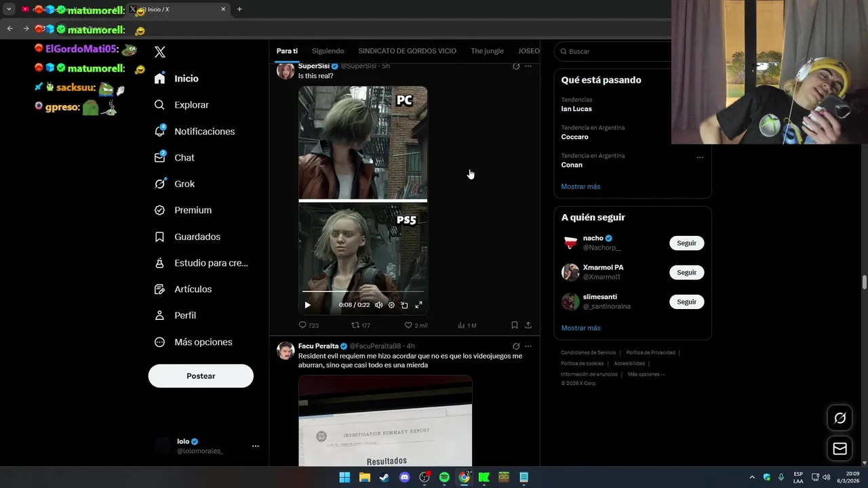868x488 pixels.
Task: Open Estudio para creadores
Action: click(x=201, y=263)
